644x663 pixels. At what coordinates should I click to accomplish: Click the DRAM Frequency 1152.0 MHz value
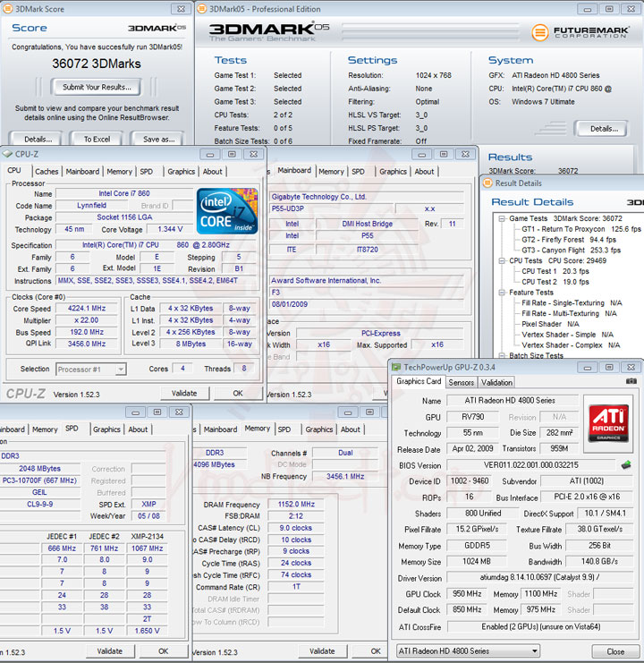(296, 505)
